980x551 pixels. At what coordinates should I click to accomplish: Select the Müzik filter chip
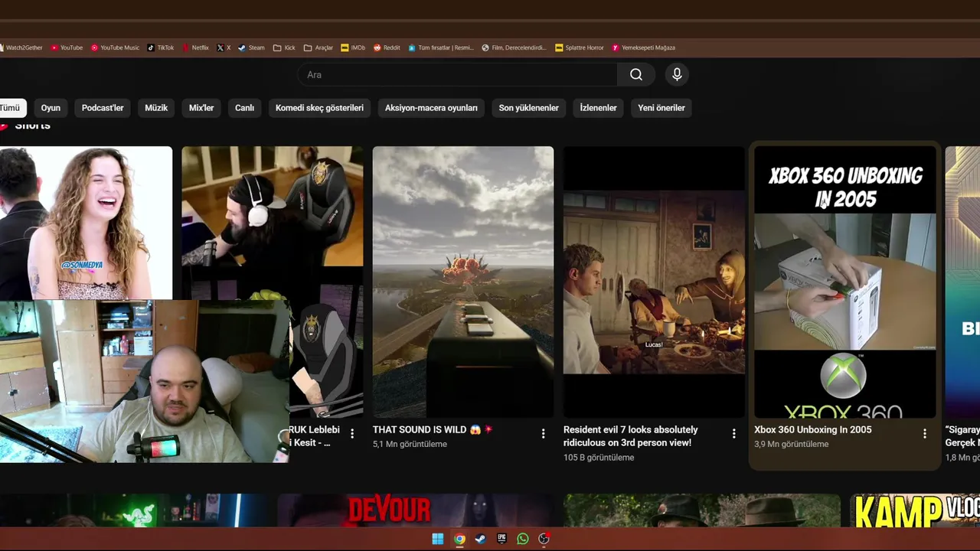[x=156, y=108]
